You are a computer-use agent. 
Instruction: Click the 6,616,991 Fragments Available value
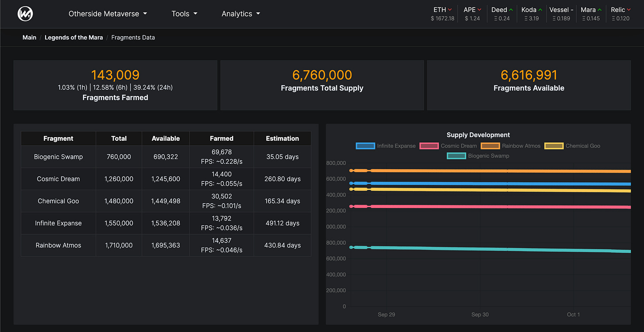pos(529,75)
